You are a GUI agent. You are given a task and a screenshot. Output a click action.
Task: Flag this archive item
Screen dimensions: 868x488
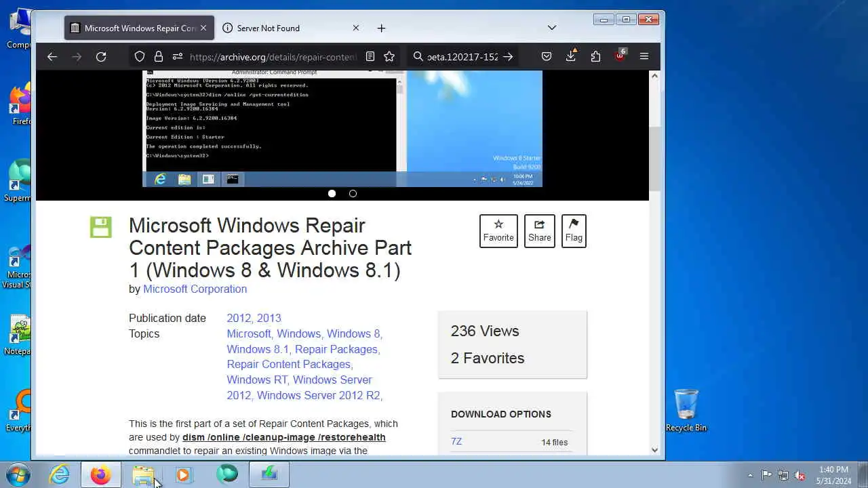click(x=574, y=231)
